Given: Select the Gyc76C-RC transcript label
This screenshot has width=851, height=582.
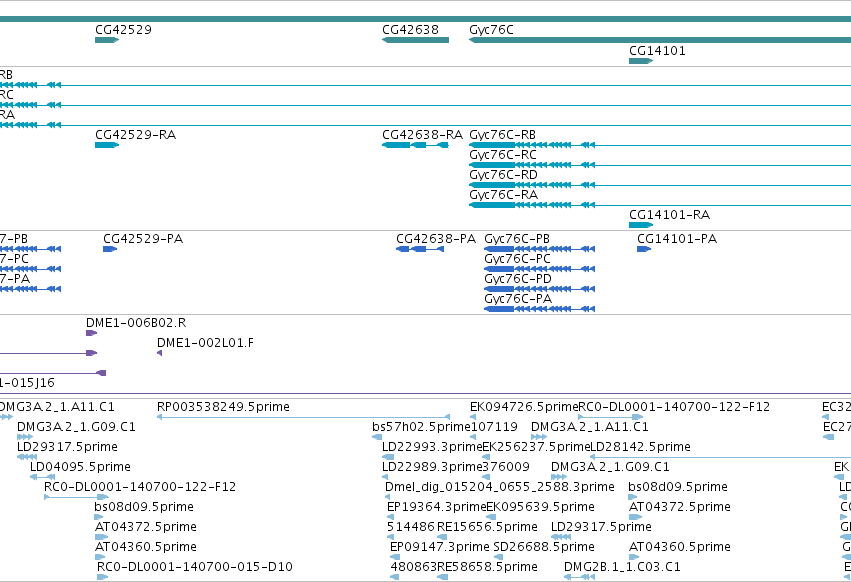Looking at the screenshot, I should [x=503, y=155].
